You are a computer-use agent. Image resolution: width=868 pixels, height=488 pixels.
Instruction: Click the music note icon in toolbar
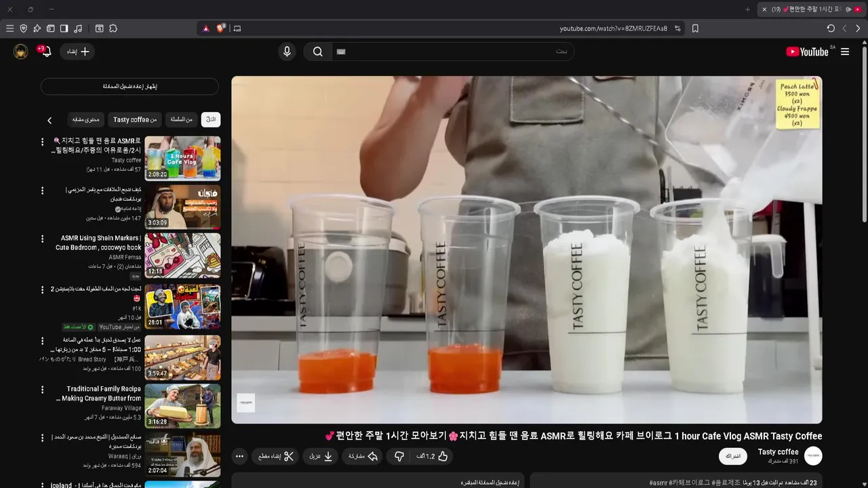(x=78, y=28)
